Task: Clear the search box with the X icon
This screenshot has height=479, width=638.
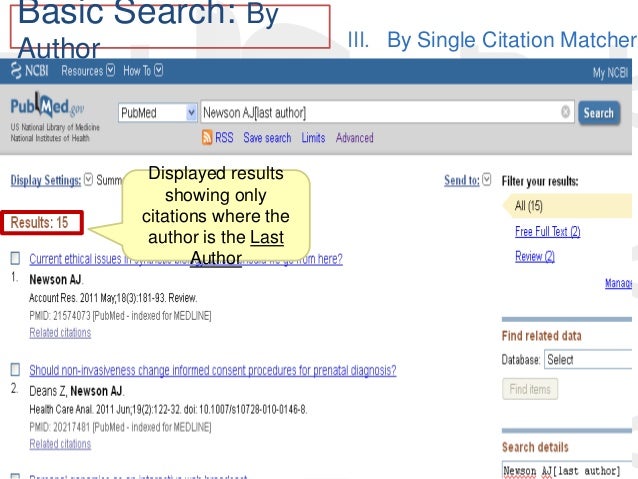Action: tap(565, 112)
